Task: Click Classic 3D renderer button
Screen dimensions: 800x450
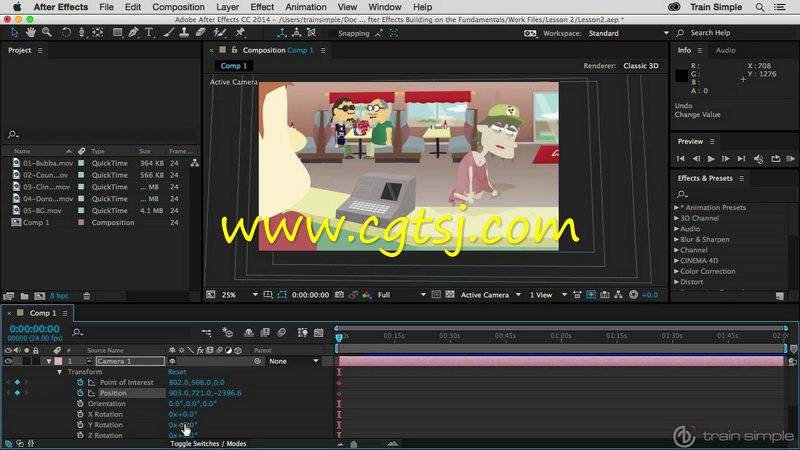Action: click(641, 66)
